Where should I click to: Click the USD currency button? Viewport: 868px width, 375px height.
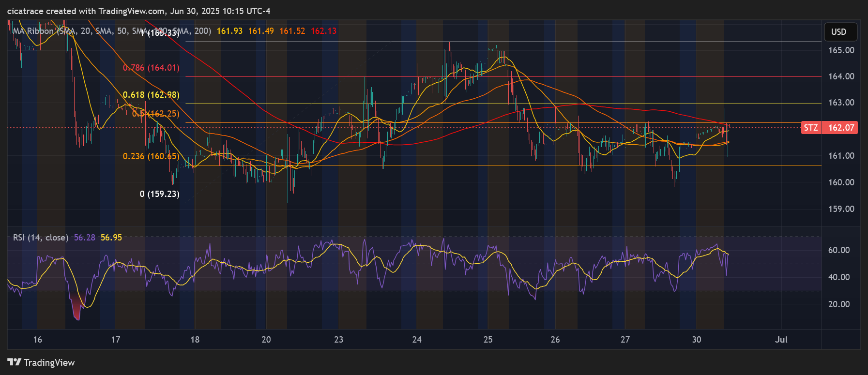click(x=840, y=32)
